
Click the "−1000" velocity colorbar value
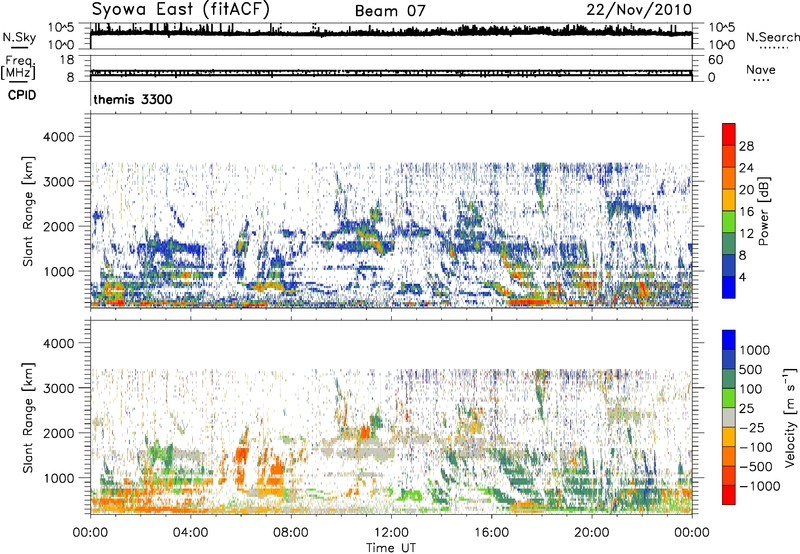tap(760, 486)
